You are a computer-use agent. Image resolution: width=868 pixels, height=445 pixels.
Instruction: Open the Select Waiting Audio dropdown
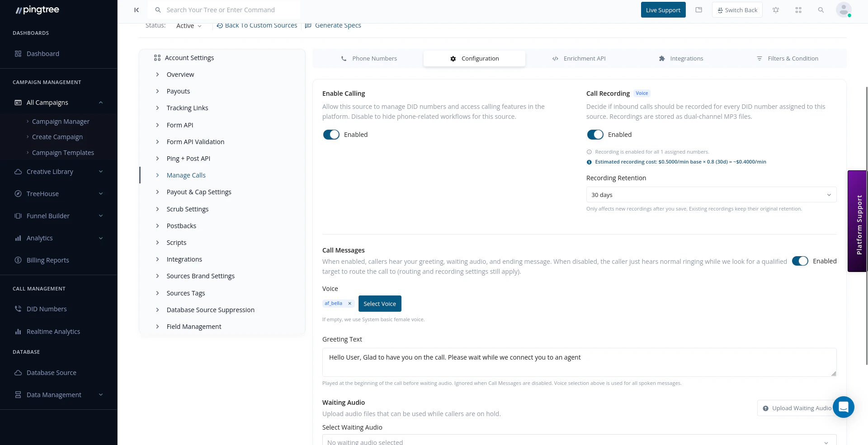[579, 440]
